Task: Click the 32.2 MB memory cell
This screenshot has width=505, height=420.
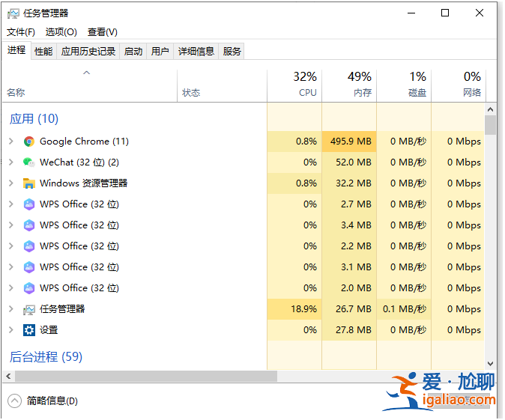Action: tap(349, 183)
